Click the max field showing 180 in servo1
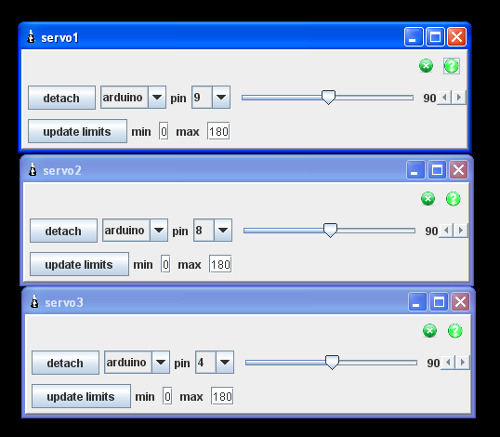Screen dimensions: 500x437 click(x=219, y=131)
